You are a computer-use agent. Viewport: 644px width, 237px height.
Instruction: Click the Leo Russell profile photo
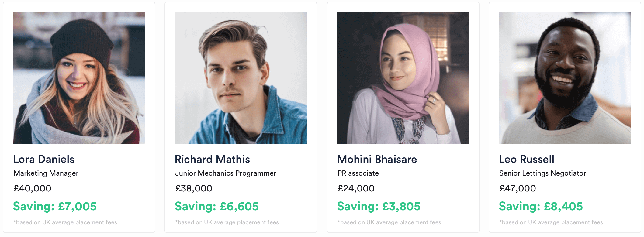pyautogui.click(x=565, y=78)
